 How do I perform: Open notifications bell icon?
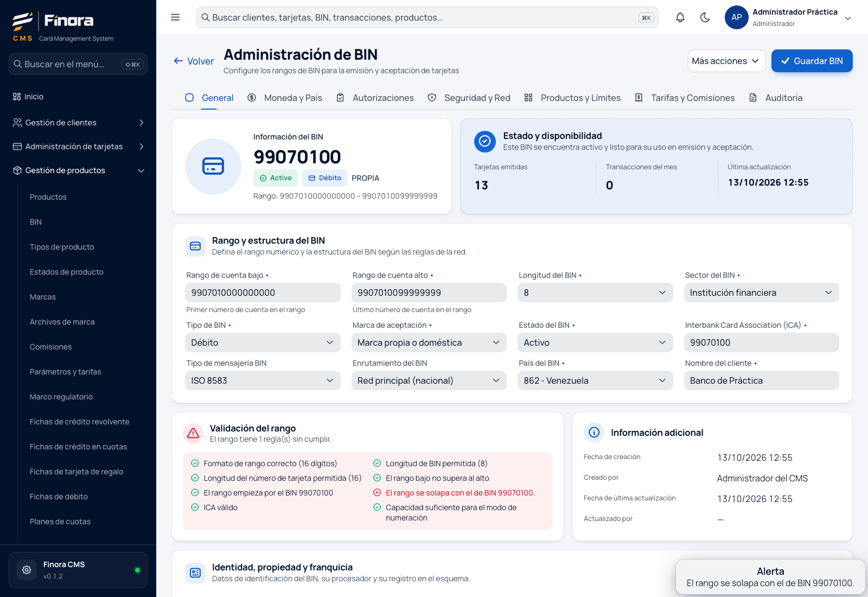coord(680,17)
